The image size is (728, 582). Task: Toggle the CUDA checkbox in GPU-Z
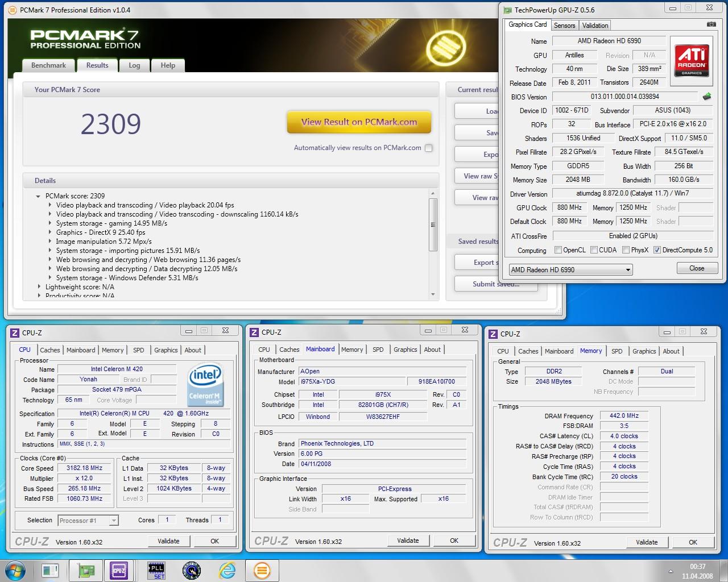tap(594, 250)
